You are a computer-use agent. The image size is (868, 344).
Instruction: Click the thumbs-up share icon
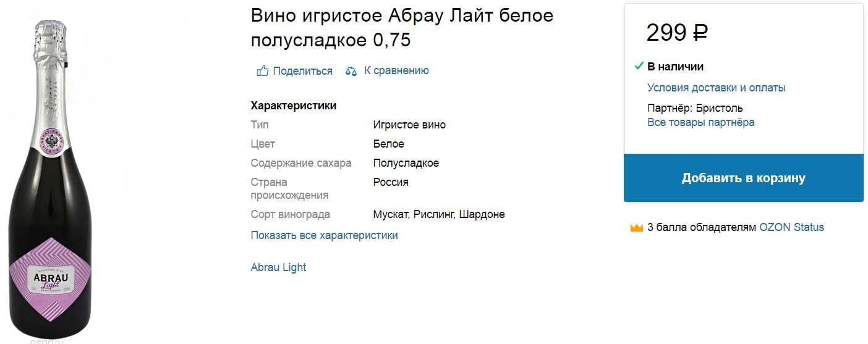pos(262,70)
